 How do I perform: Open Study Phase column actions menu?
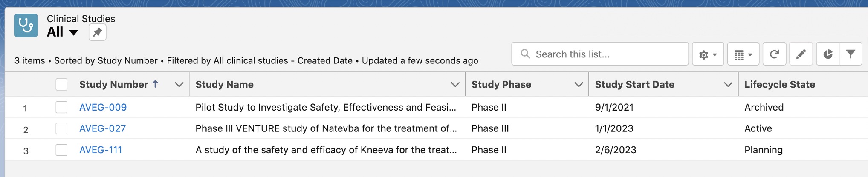(579, 85)
